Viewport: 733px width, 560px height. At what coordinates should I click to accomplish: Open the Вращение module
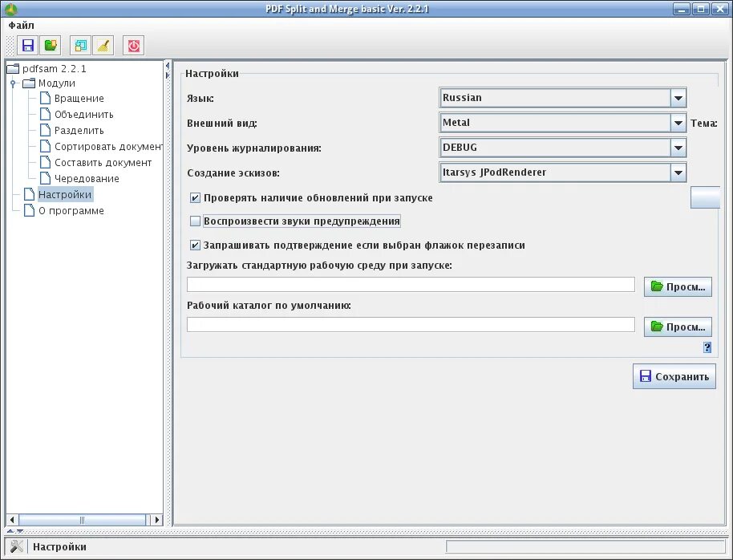[x=72, y=98]
